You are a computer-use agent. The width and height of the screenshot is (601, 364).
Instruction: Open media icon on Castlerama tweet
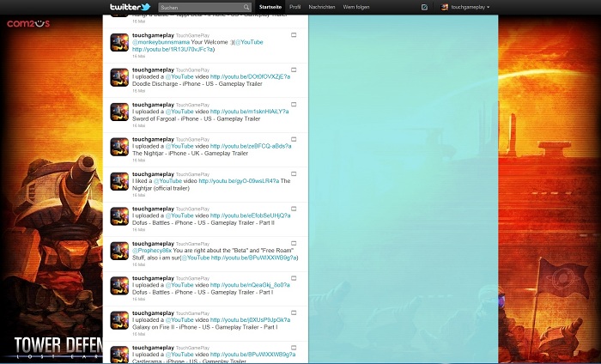[294, 348]
